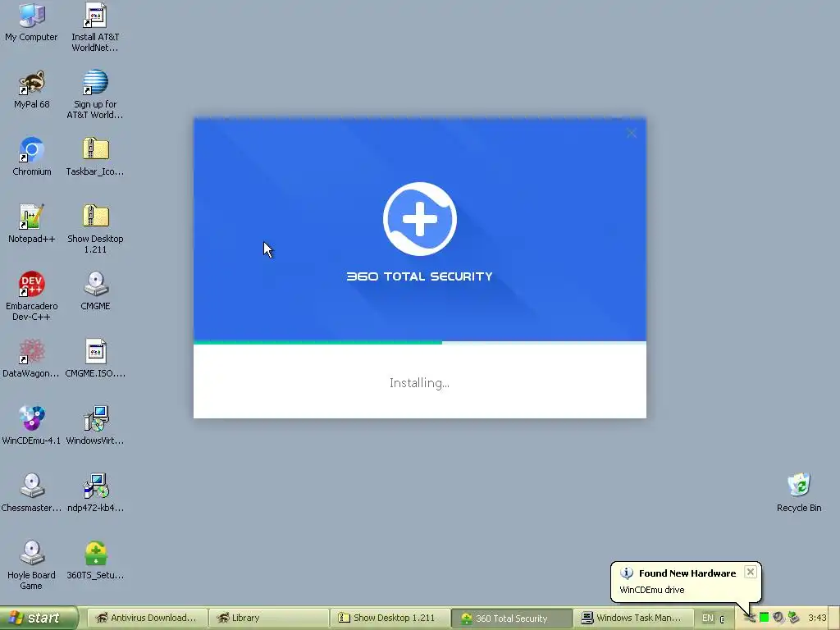Switch to Antivirus Download taskbar window
This screenshot has height=630, width=840.
(x=147, y=619)
